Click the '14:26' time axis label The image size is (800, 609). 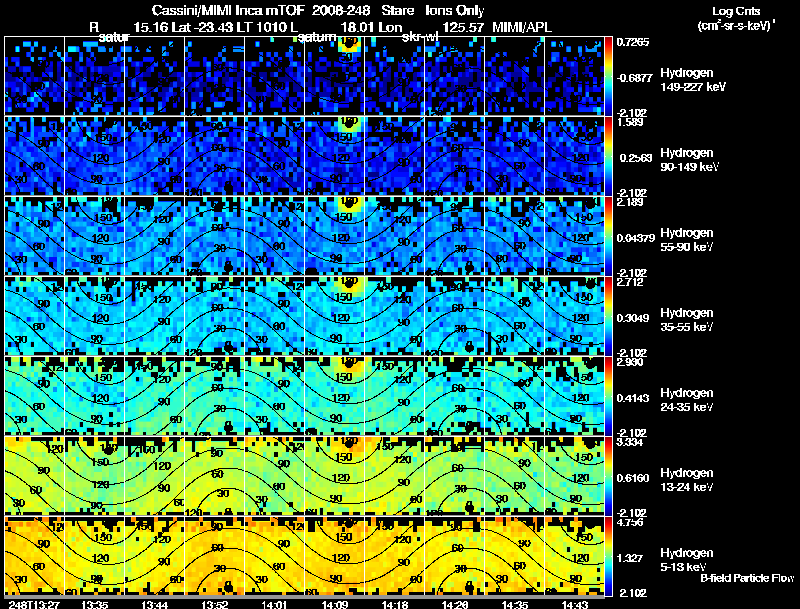(455, 604)
